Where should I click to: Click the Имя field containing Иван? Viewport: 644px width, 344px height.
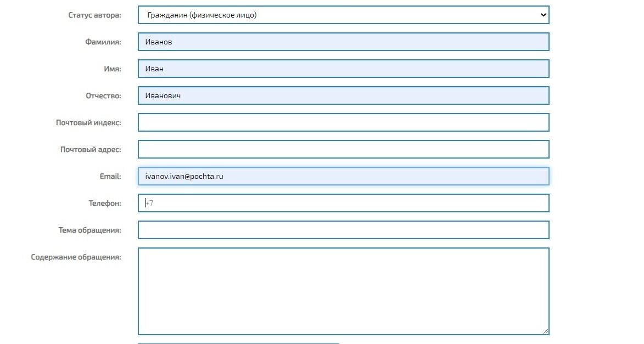(x=343, y=69)
